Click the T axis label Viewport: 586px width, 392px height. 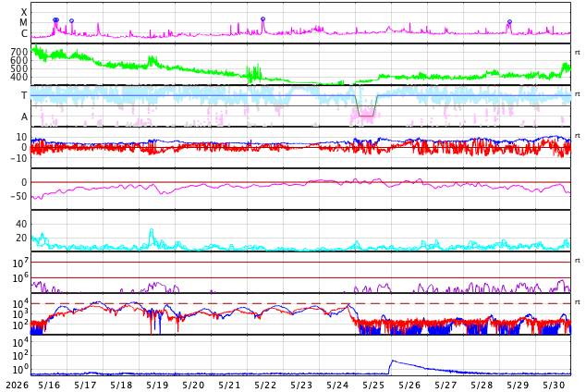pyautogui.click(x=24, y=95)
